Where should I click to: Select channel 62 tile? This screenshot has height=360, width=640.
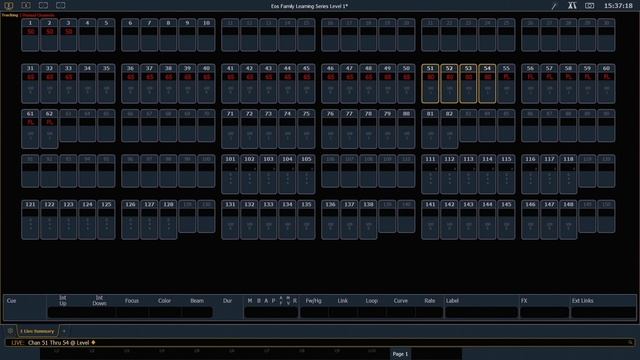[x=49, y=129]
